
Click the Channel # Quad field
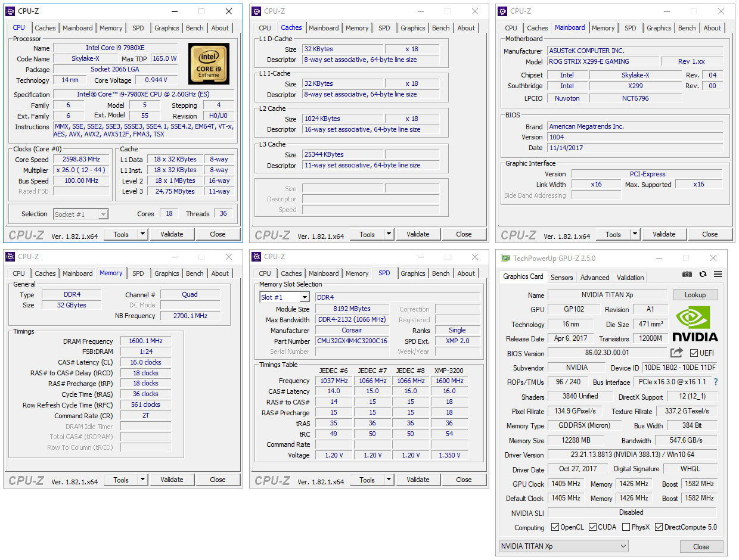point(190,294)
